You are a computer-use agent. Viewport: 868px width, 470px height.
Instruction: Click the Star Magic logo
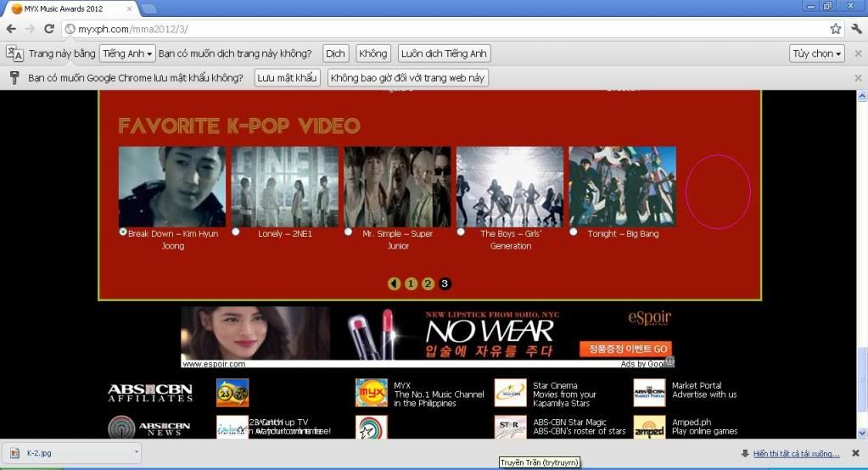click(x=510, y=428)
